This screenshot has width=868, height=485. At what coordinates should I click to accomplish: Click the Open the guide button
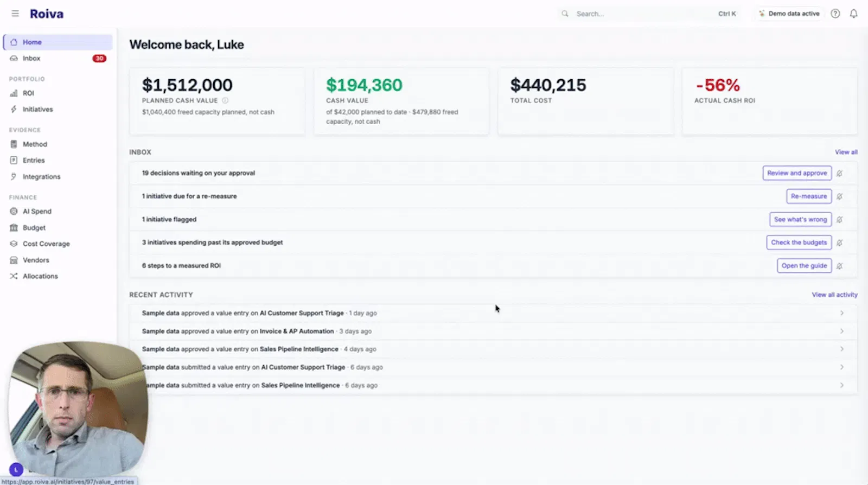click(x=804, y=266)
